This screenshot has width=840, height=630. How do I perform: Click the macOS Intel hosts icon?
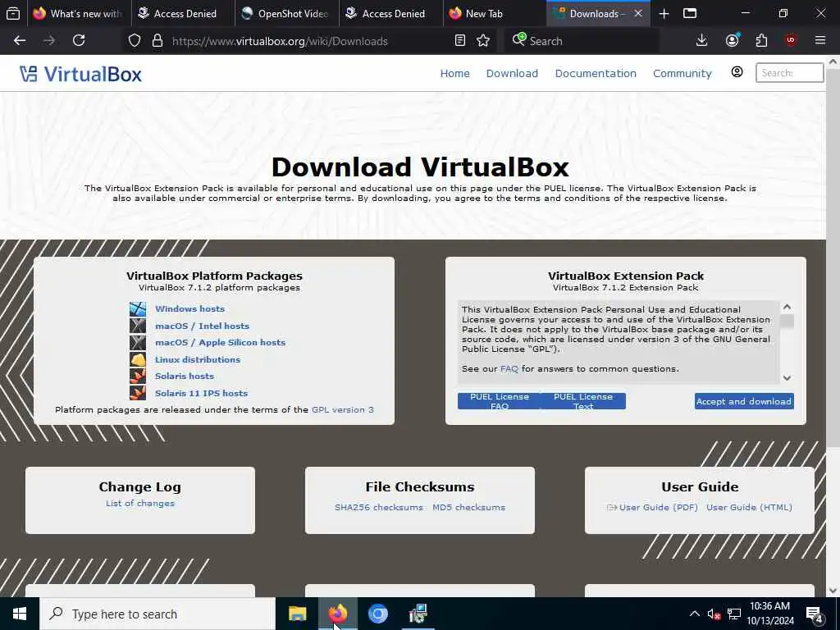click(138, 326)
